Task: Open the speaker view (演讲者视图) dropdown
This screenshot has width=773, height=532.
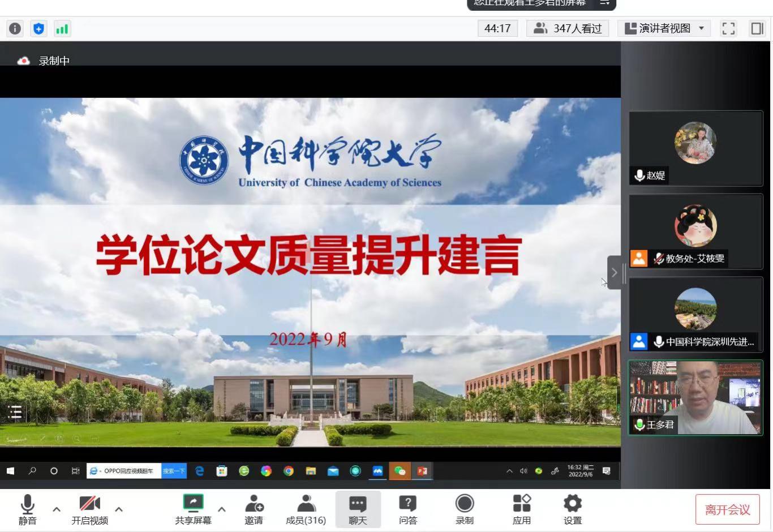Action: pyautogui.click(x=664, y=28)
